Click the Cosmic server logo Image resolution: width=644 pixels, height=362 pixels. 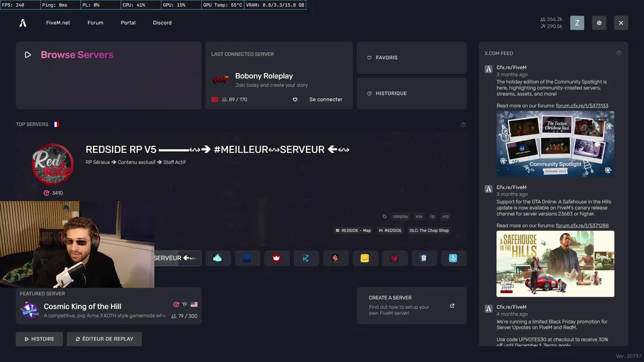click(29, 310)
